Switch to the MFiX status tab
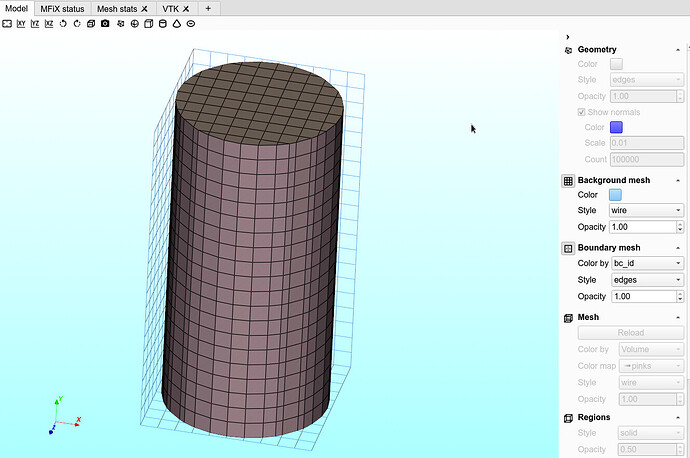The image size is (690, 458). 62,7
